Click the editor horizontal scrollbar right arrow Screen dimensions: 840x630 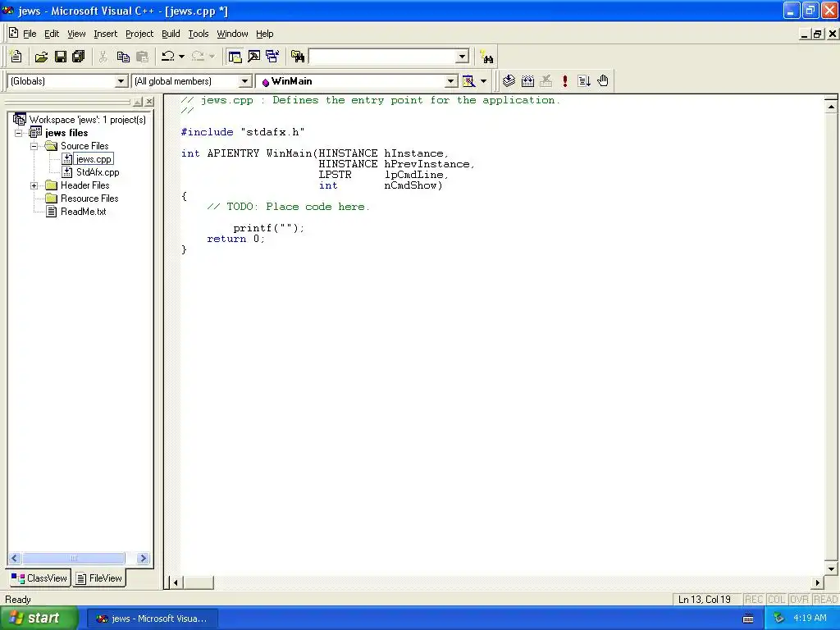coord(818,582)
